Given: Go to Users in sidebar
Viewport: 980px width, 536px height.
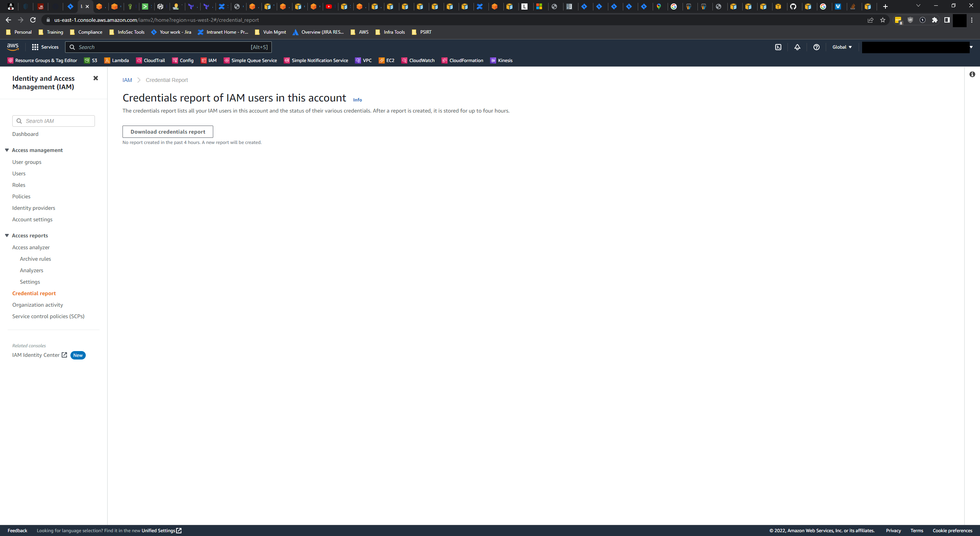Looking at the screenshot, I should tap(19, 173).
